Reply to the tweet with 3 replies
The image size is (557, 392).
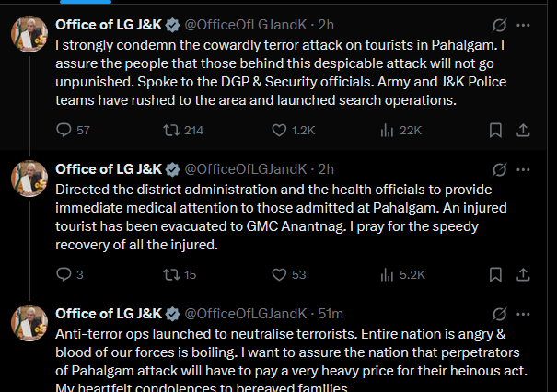(64, 274)
